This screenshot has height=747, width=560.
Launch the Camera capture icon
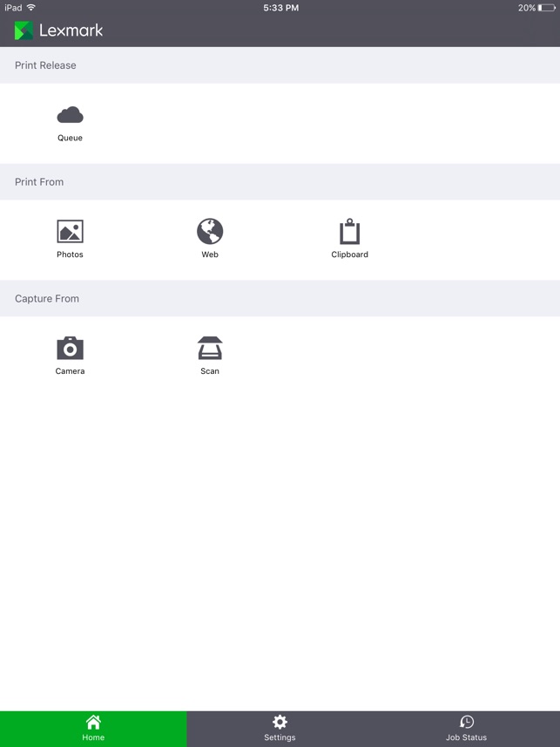tap(70, 349)
